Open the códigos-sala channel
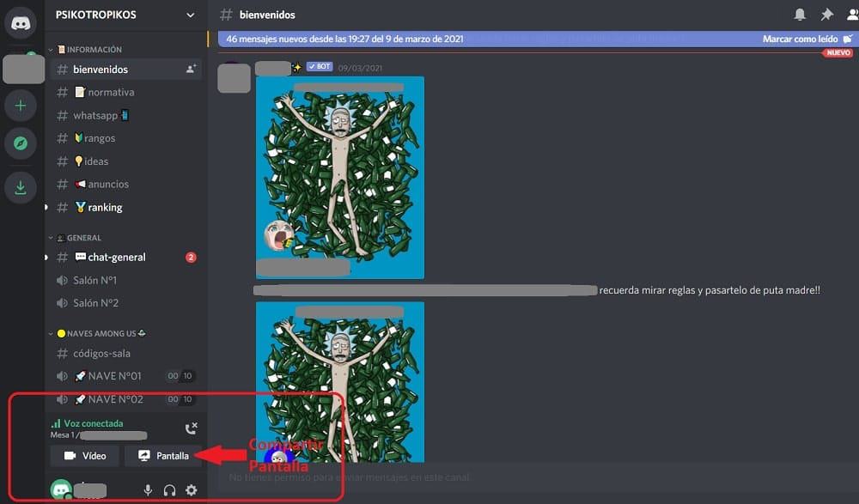859x504 pixels. (x=125, y=354)
